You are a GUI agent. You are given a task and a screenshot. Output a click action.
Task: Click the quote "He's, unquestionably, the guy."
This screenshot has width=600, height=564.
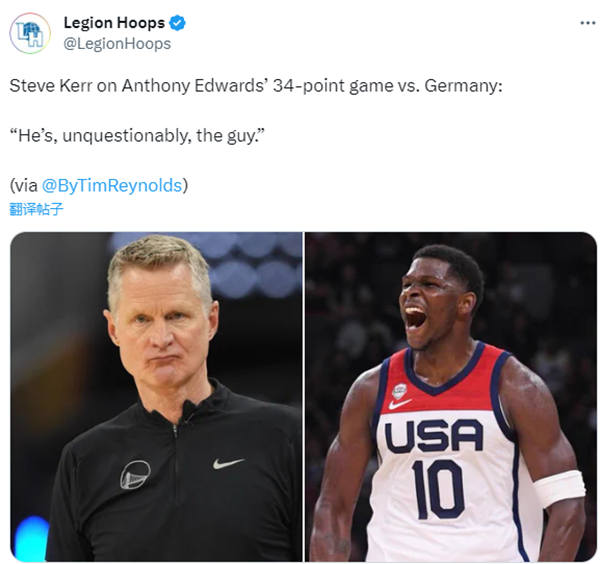(137, 136)
